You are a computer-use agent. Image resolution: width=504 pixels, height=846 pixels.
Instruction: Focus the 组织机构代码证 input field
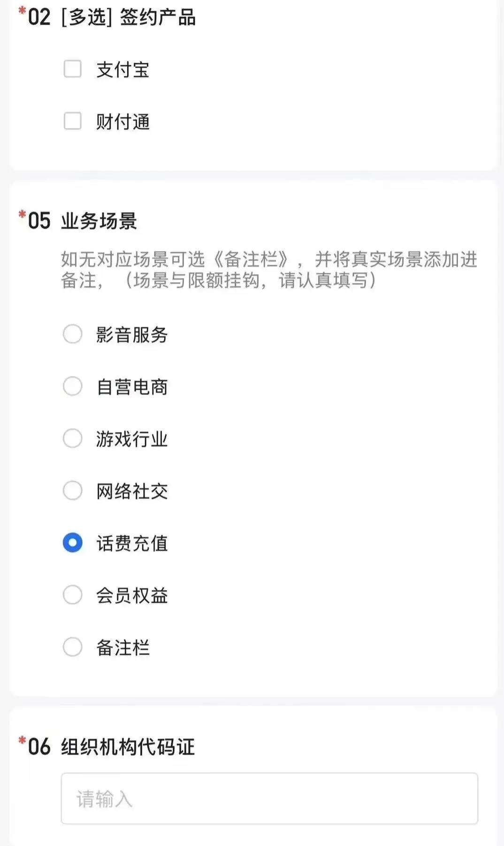point(269,799)
